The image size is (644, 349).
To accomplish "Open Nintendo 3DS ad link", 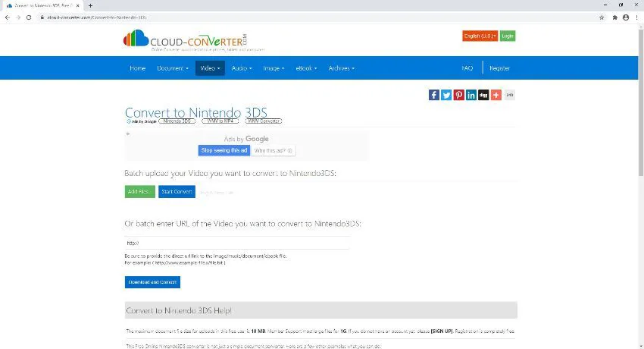I will [177, 121].
